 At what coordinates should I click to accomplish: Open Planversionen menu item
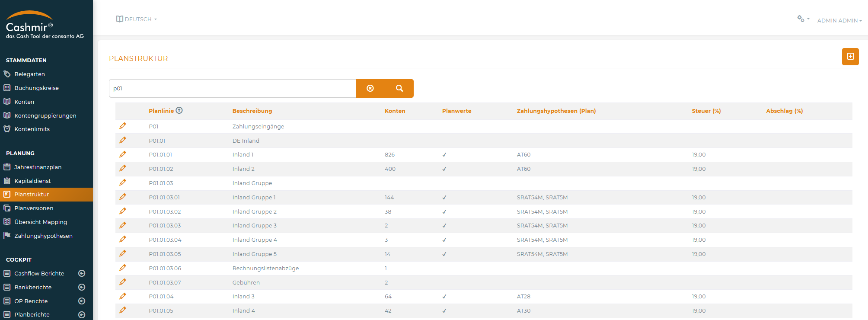click(x=34, y=208)
